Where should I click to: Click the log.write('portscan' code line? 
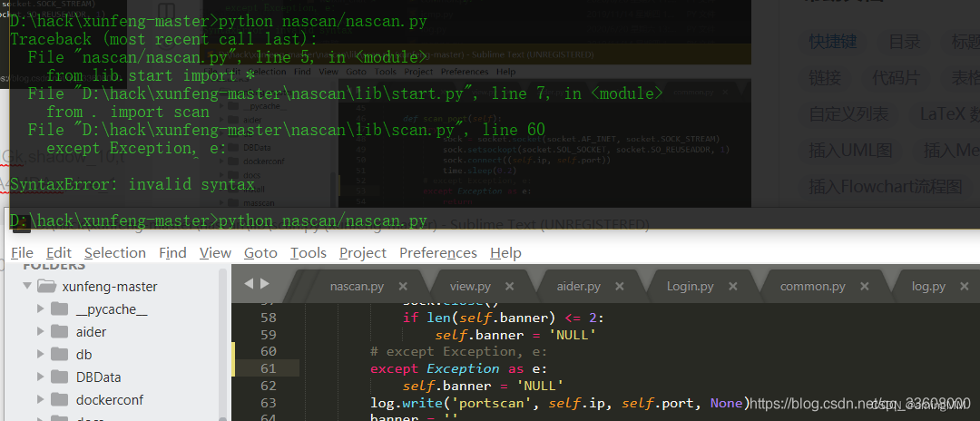559,404
